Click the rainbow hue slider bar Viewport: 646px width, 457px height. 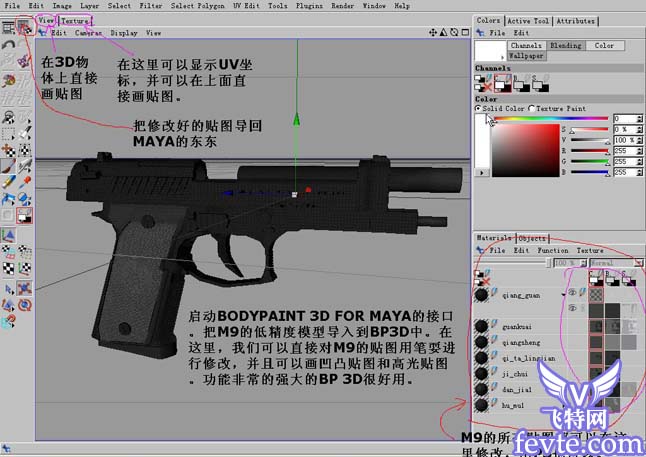pyautogui.click(x=551, y=119)
